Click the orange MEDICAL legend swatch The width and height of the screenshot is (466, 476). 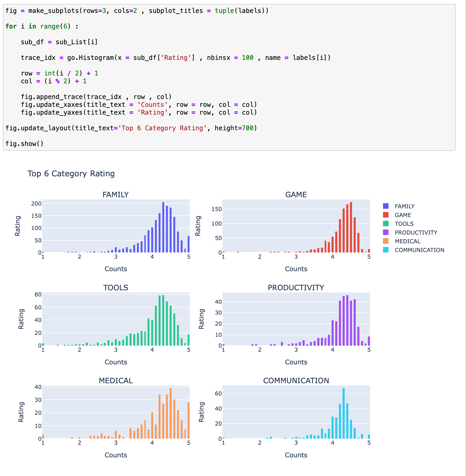pyautogui.click(x=385, y=241)
